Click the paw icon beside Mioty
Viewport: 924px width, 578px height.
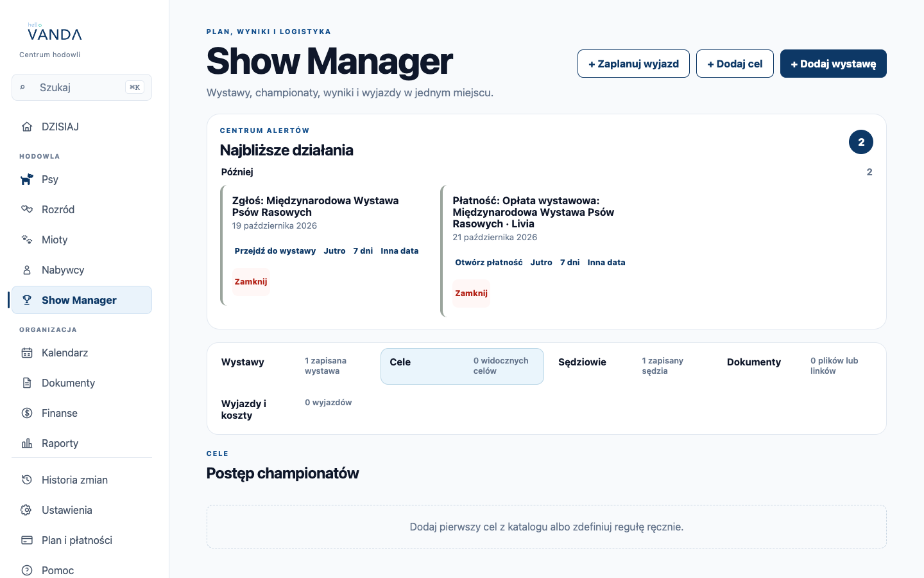tap(27, 240)
